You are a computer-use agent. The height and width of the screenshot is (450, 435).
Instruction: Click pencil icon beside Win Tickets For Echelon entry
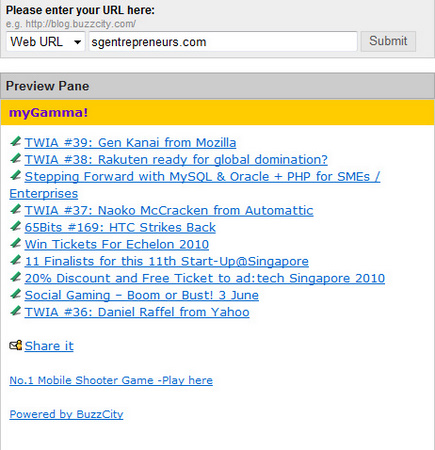tap(15, 243)
